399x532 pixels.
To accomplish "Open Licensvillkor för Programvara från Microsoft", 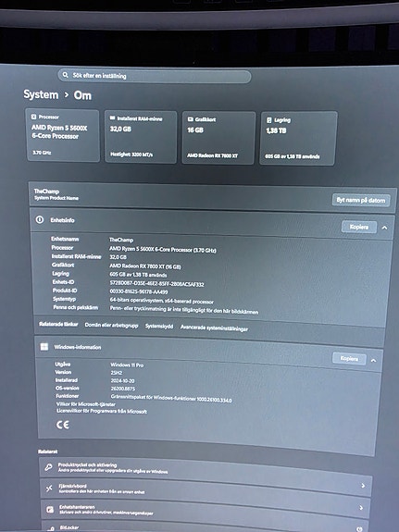I will click(102, 411).
